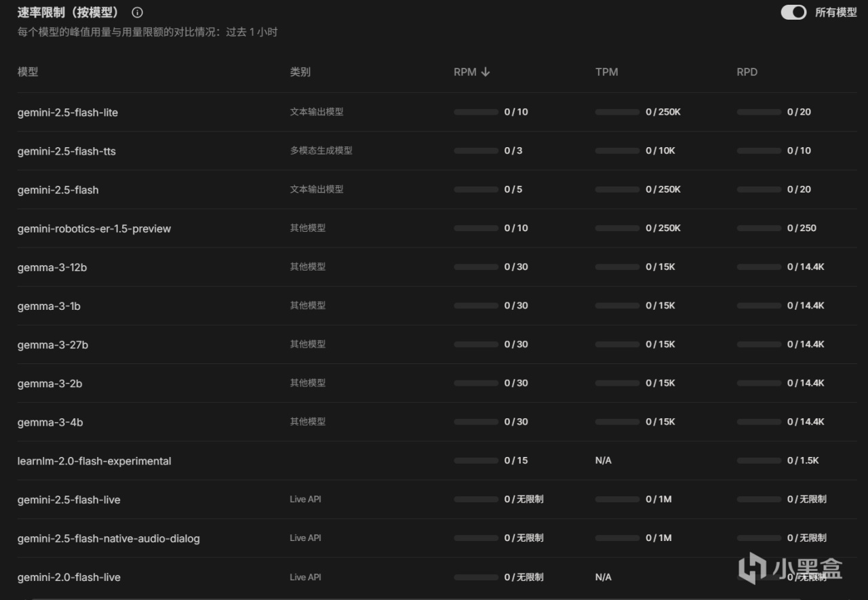Click RPM value 0 / 无限制 for gemini-2.5-flash-native-audio-dialog
This screenshot has height=600, width=868.
tap(524, 538)
